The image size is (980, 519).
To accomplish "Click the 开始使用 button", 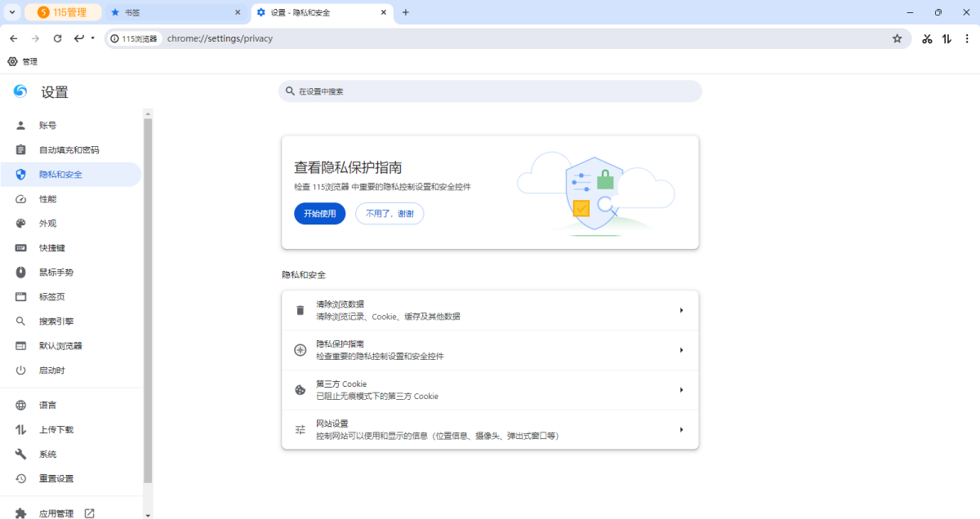I will click(x=319, y=213).
